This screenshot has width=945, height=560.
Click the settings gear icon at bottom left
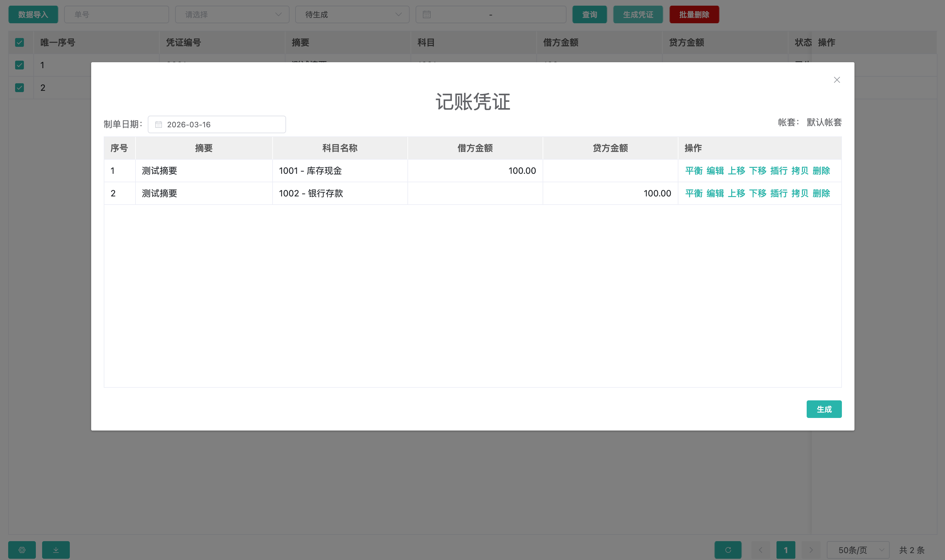point(22,550)
